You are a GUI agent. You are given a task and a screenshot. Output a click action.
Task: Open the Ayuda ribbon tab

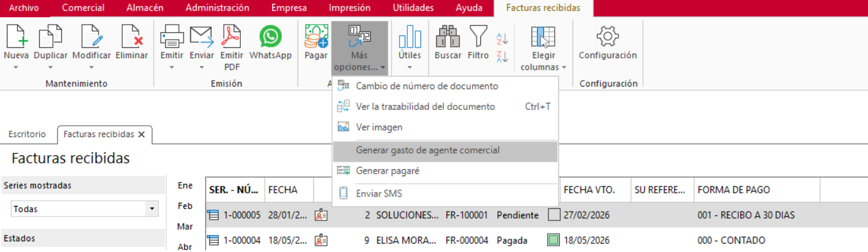(469, 8)
